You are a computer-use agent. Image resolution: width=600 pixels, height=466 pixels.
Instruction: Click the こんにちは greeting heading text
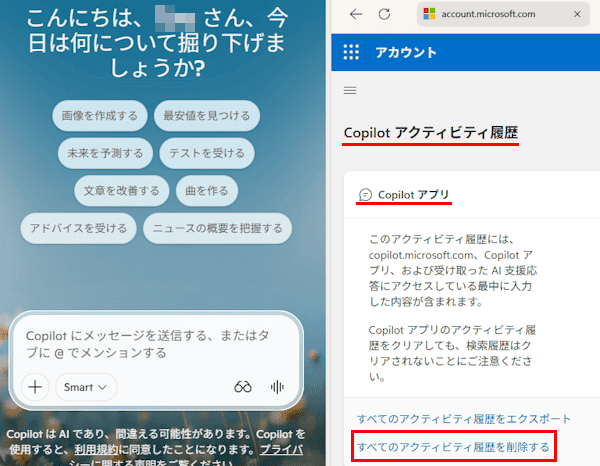pyautogui.click(x=157, y=42)
